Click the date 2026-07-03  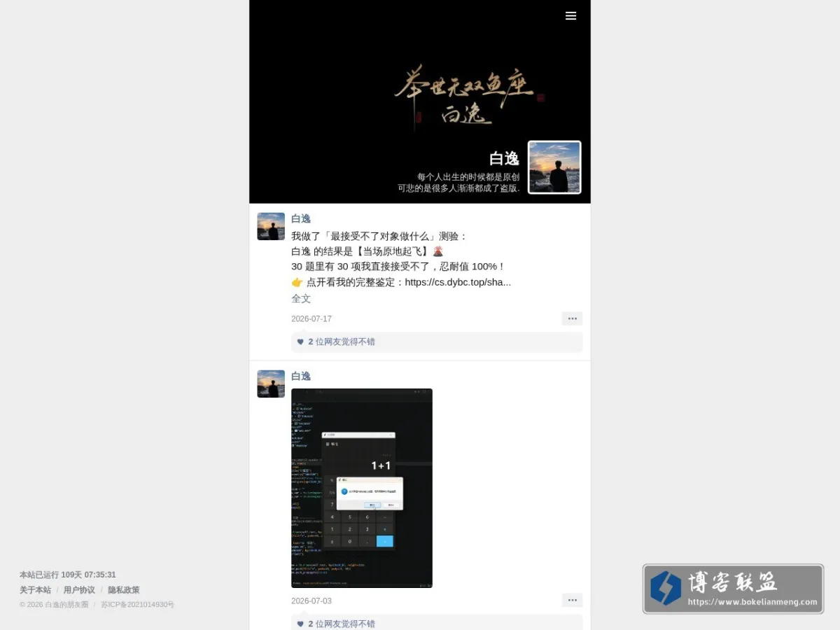[x=311, y=601]
